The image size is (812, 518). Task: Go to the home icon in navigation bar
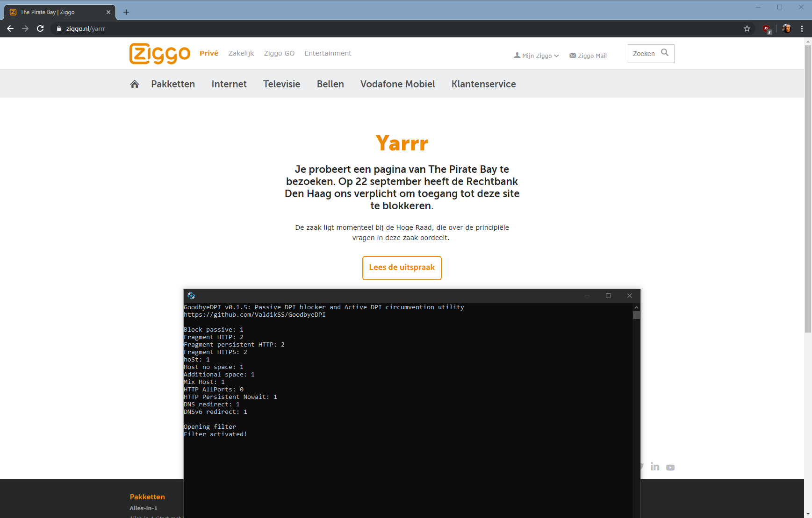tap(135, 84)
